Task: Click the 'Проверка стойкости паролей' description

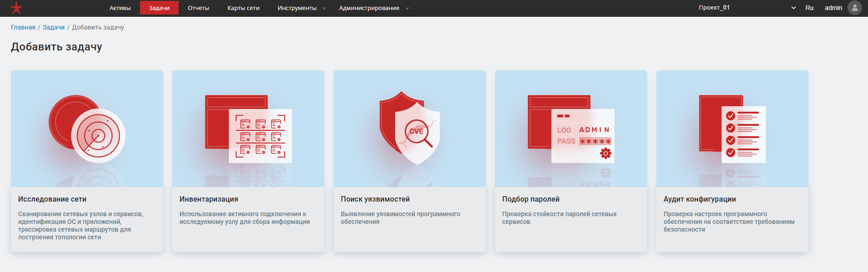Action: click(x=559, y=218)
